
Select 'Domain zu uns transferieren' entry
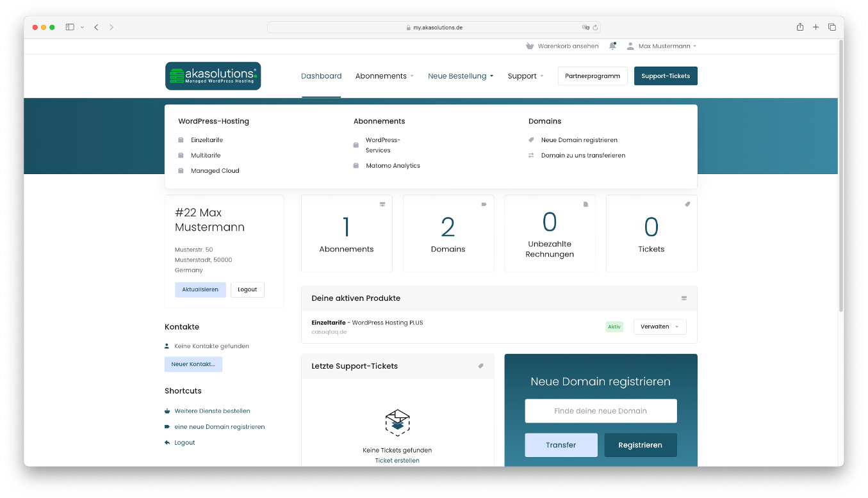582,156
